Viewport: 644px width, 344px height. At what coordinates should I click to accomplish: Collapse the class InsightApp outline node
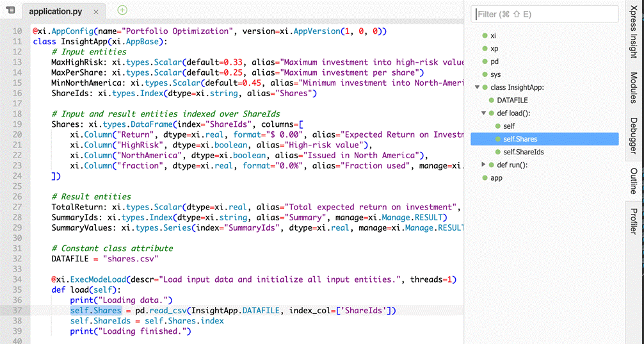coord(477,88)
